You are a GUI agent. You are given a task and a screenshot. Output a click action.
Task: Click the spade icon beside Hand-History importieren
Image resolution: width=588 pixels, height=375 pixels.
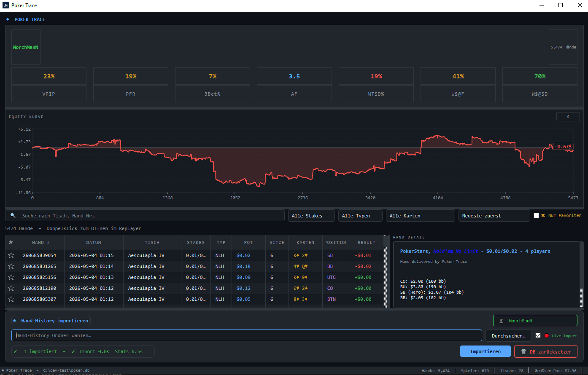[x=15, y=321]
